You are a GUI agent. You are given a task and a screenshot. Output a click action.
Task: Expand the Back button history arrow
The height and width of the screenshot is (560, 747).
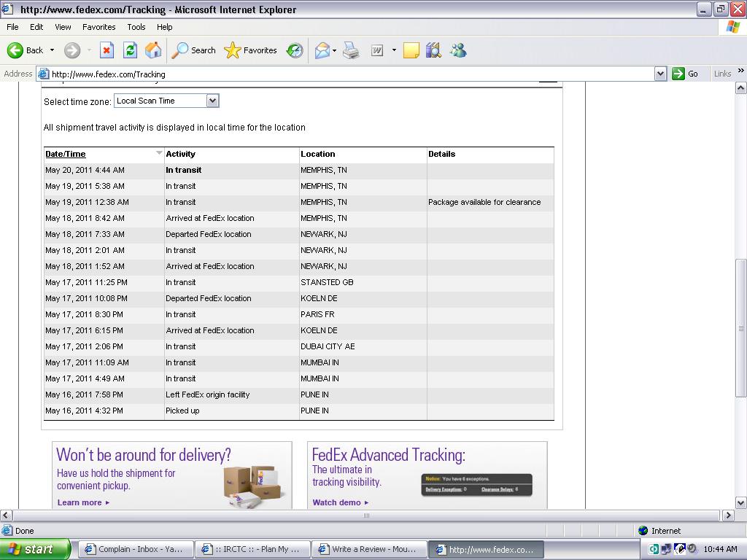(x=52, y=50)
